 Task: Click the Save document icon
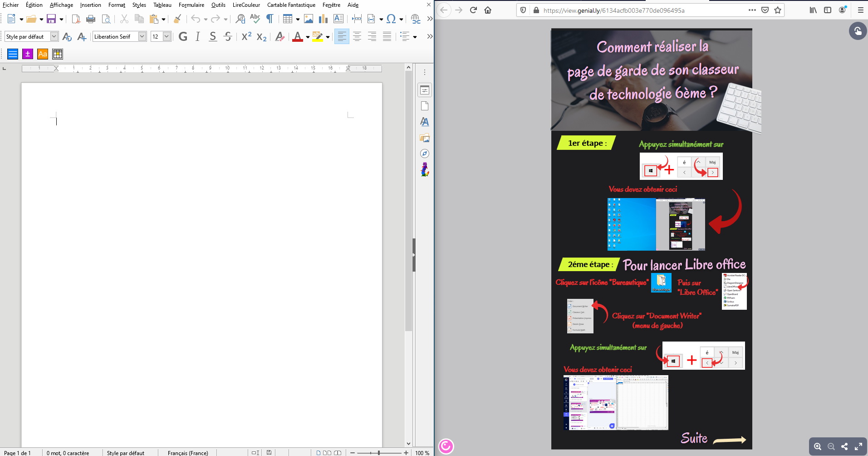click(51, 19)
